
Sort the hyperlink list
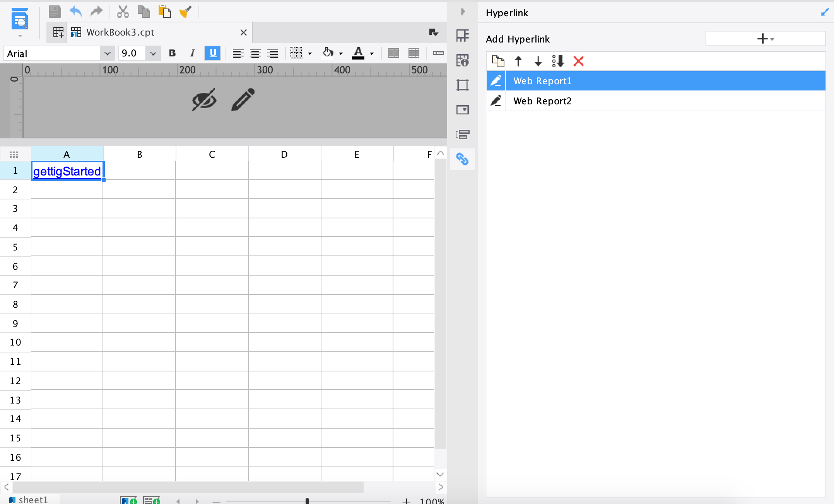558,61
